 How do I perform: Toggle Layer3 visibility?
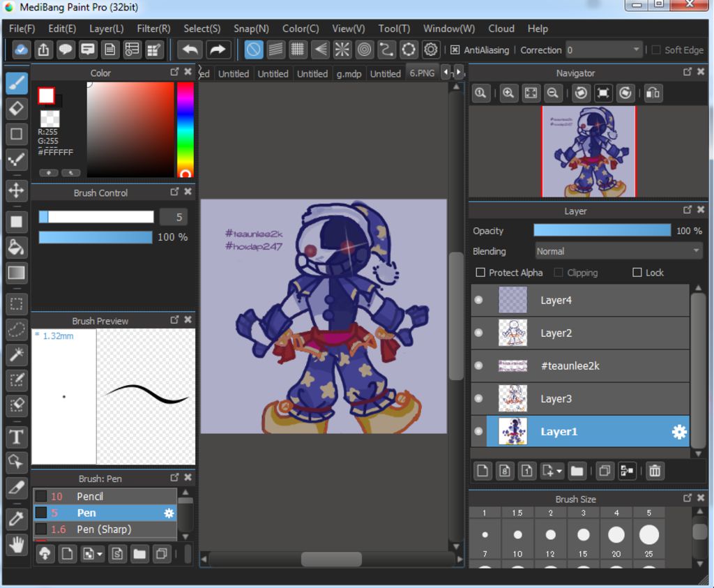(478, 398)
